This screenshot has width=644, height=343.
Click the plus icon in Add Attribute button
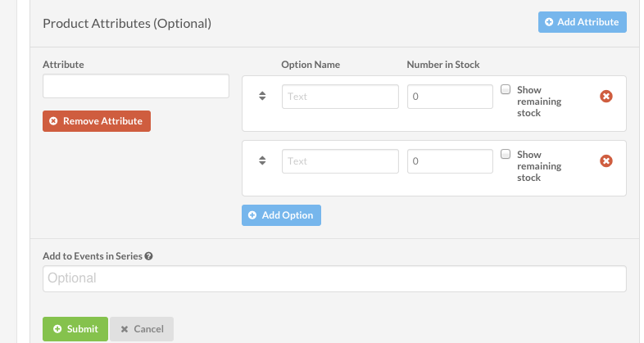[549, 22]
